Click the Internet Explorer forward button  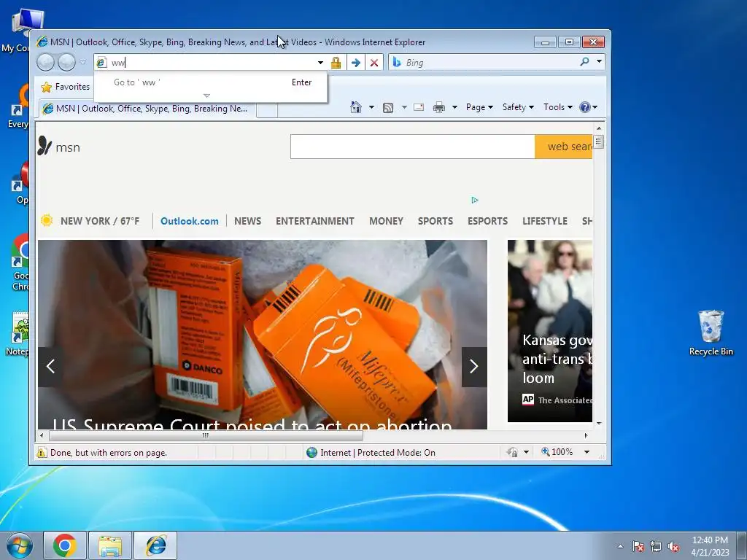pyautogui.click(x=66, y=63)
